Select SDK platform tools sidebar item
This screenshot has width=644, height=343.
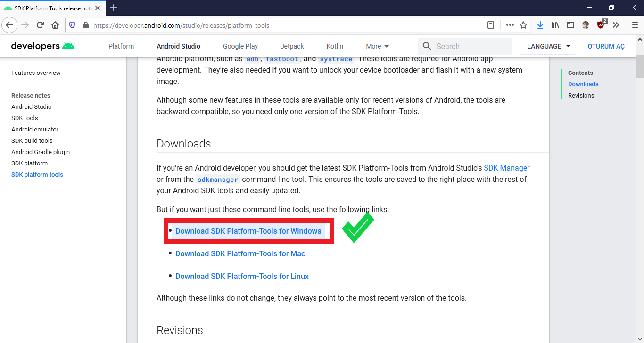point(37,175)
